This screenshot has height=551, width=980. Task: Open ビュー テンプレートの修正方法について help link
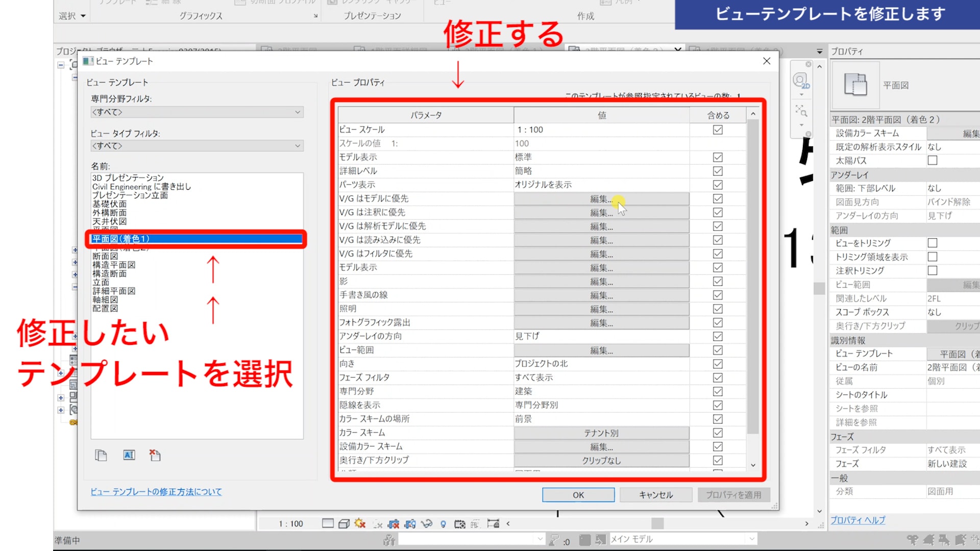[x=156, y=492]
